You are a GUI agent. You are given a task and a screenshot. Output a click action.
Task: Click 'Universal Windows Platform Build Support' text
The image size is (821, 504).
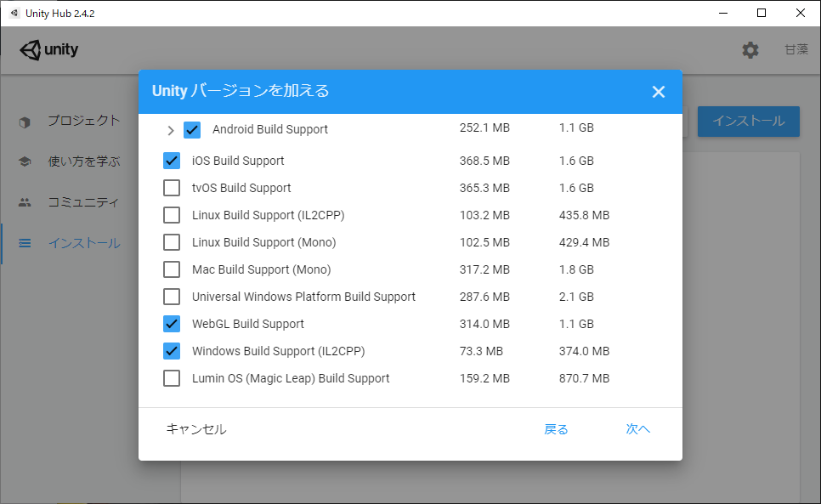[x=303, y=297]
